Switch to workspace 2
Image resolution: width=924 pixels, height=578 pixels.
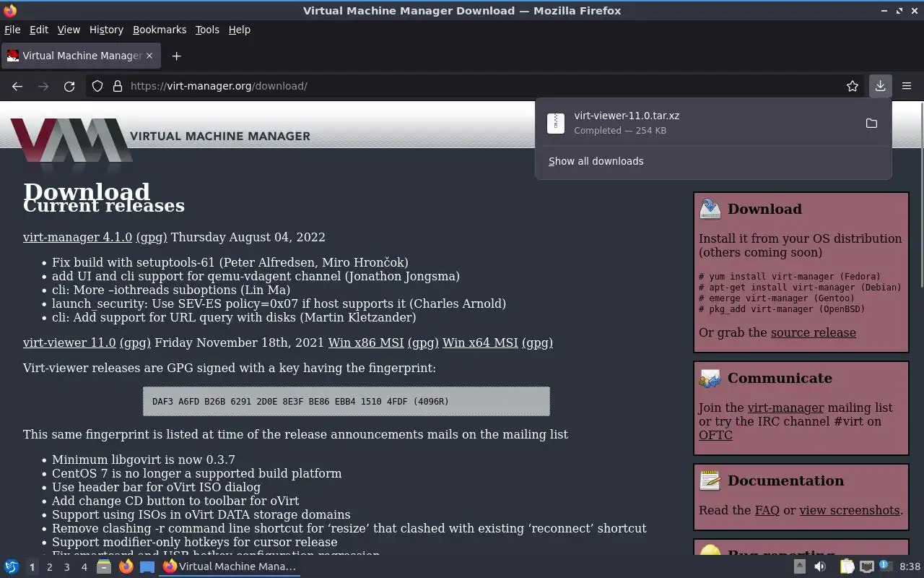(x=49, y=567)
